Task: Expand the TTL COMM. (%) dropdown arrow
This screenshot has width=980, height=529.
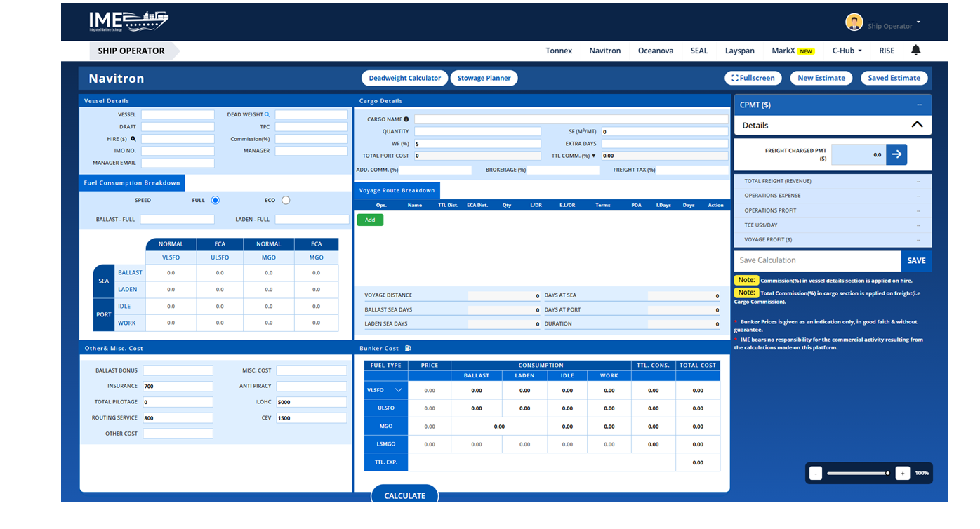Action: pyautogui.click(x=593, y=156)
